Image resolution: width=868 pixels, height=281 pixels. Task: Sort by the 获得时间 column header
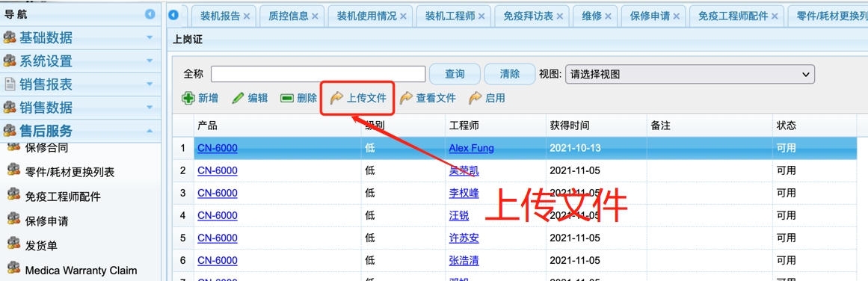tap(596, 126)
